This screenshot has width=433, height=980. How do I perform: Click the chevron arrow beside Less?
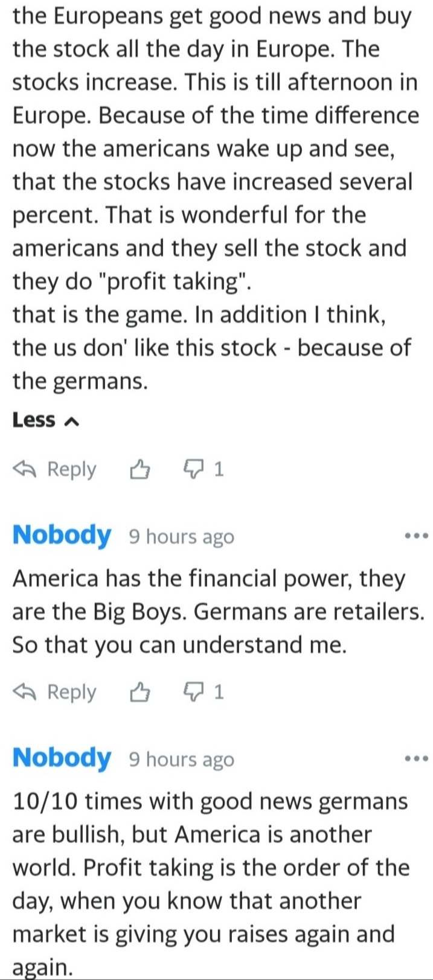71,421
